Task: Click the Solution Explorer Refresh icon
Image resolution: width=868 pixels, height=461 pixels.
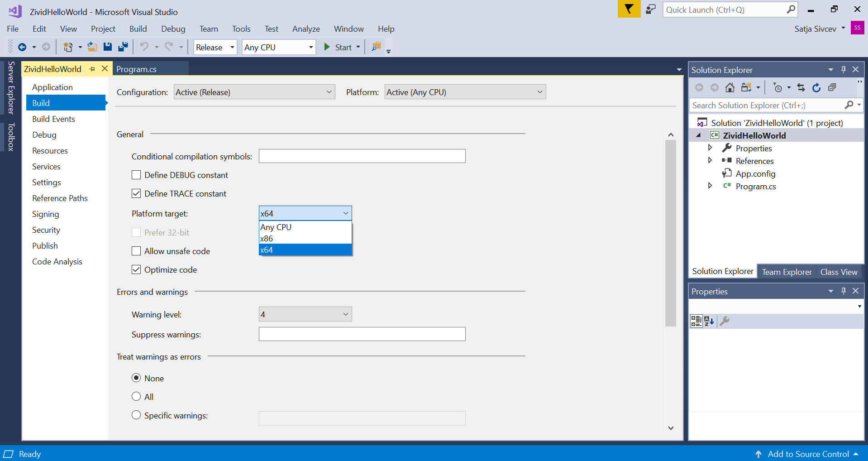Action: click(x=816, y=87)
